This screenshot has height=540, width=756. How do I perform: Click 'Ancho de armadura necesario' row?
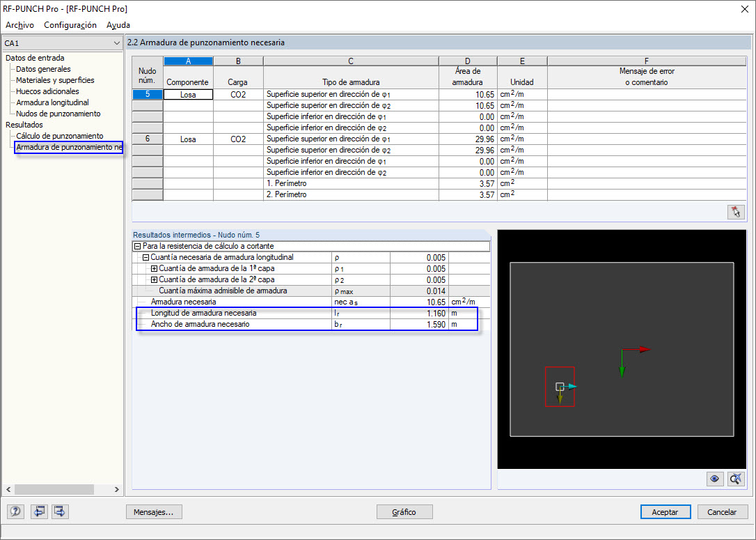tap(311, 324)
